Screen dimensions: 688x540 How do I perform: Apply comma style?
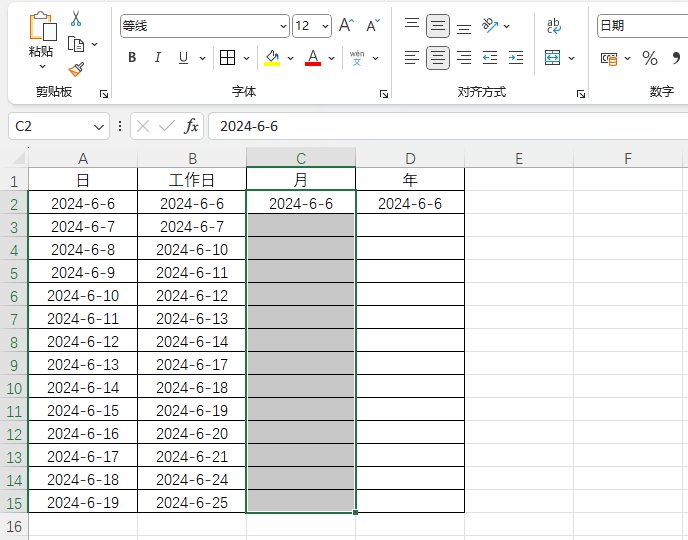coord(676,57)
